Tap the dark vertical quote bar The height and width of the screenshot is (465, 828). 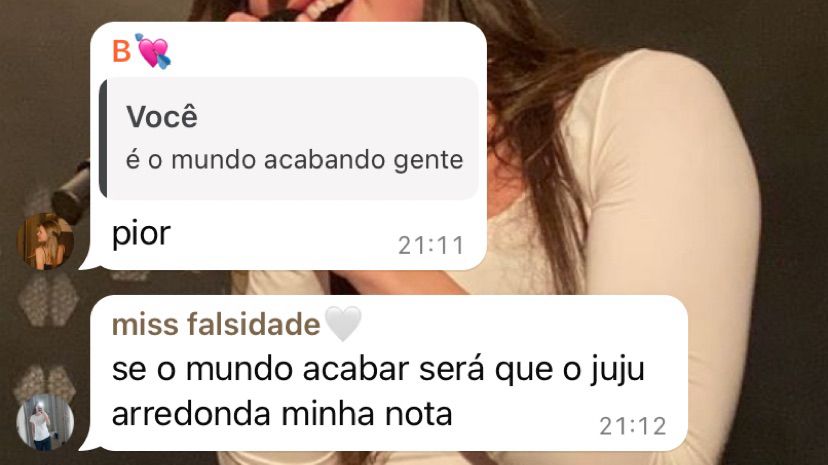(103, 138)
